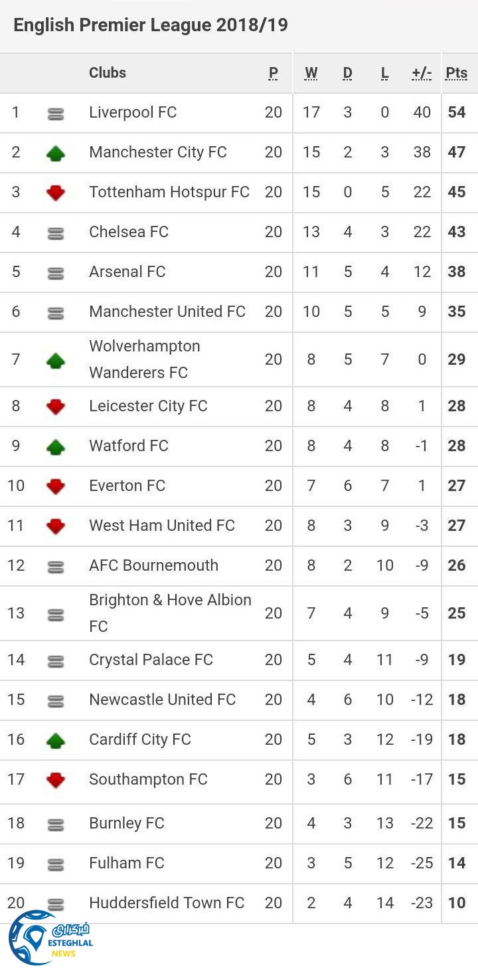This screenshot has height=980, width=478.
Task: Click the red down arrow beside Tottenham Hotspur
Action: (56, 193)
